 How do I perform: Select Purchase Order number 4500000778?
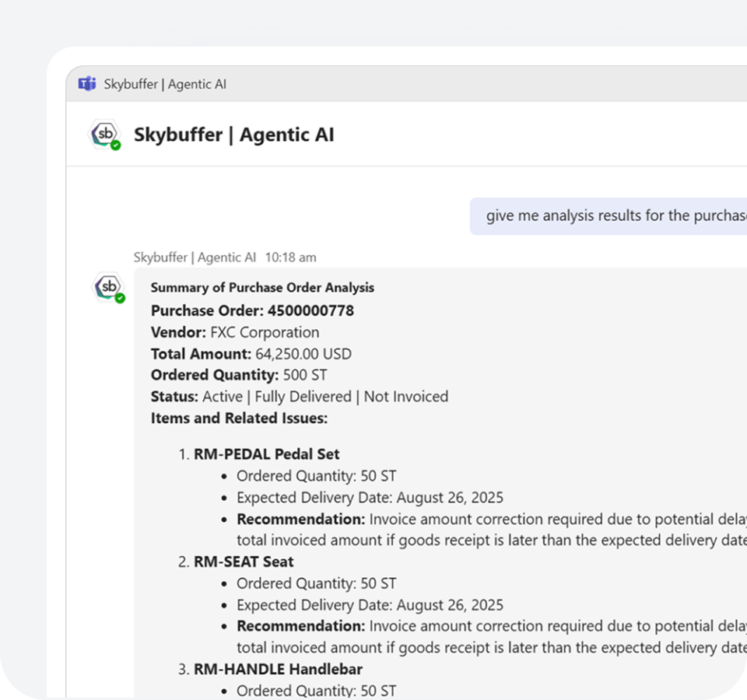(310, 311)
